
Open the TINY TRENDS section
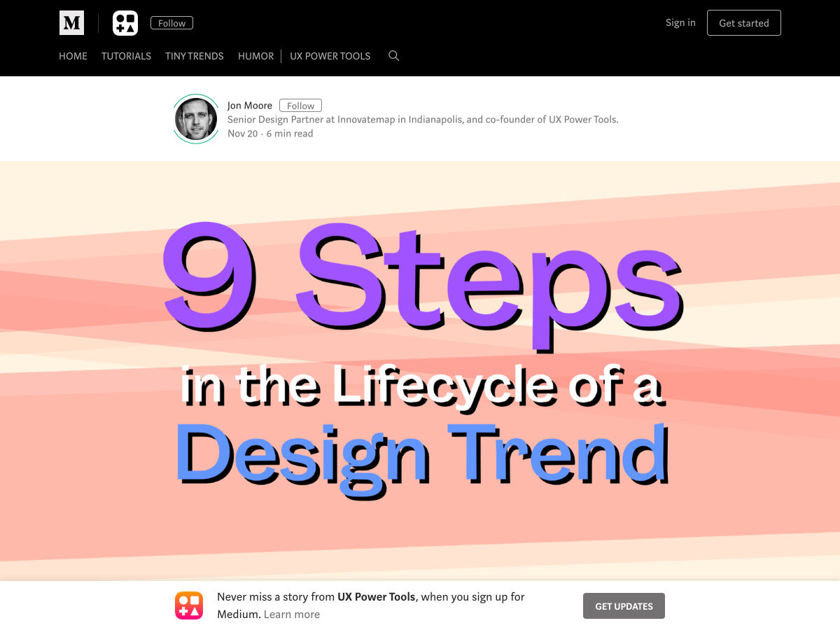tap(195, 56)
